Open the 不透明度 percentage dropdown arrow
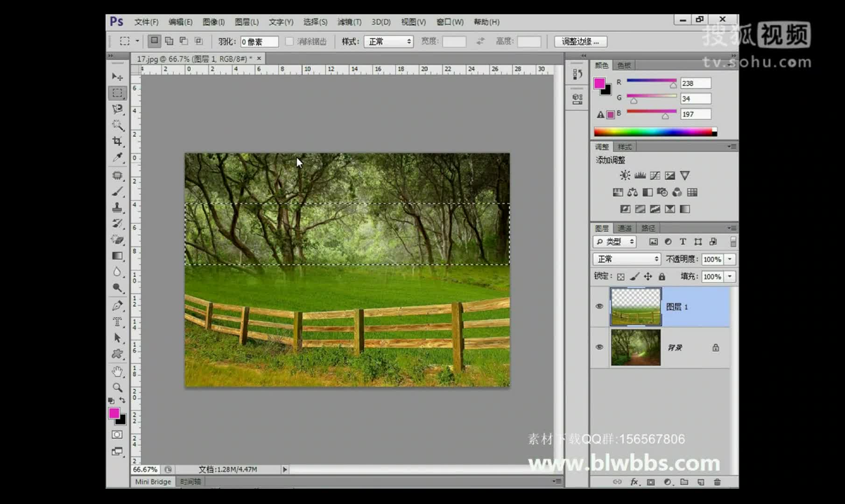Viewport: 845px width, 504px height. tap(730, 259)
